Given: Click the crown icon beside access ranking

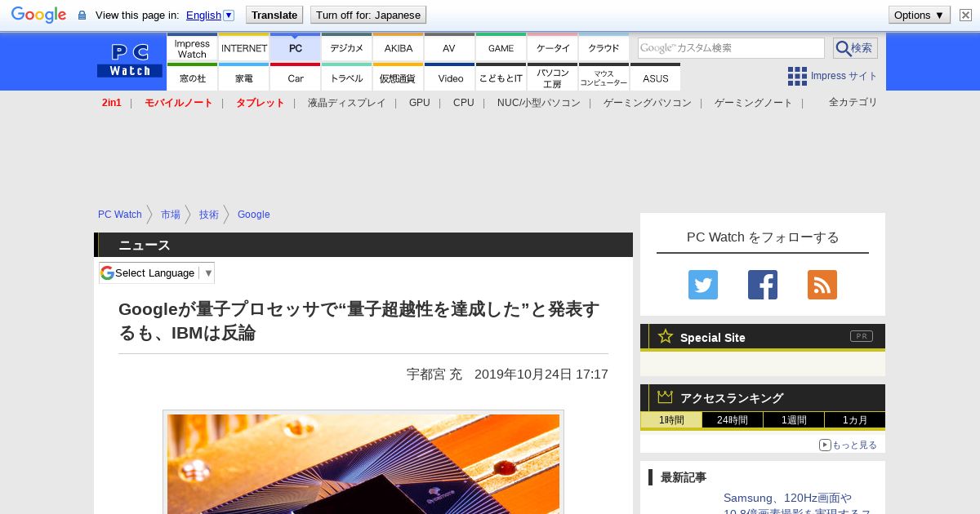Looking at the screenshot, I should (666, 397).
